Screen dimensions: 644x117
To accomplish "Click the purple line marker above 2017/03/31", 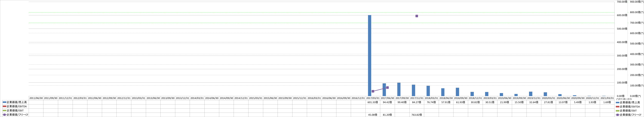I will 373,91.
